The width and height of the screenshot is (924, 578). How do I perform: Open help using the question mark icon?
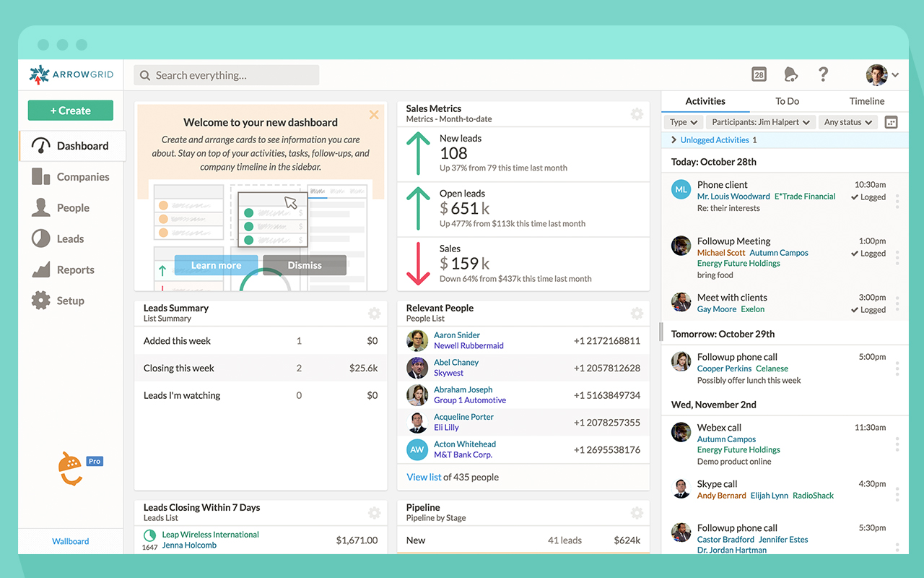(824, 74)
